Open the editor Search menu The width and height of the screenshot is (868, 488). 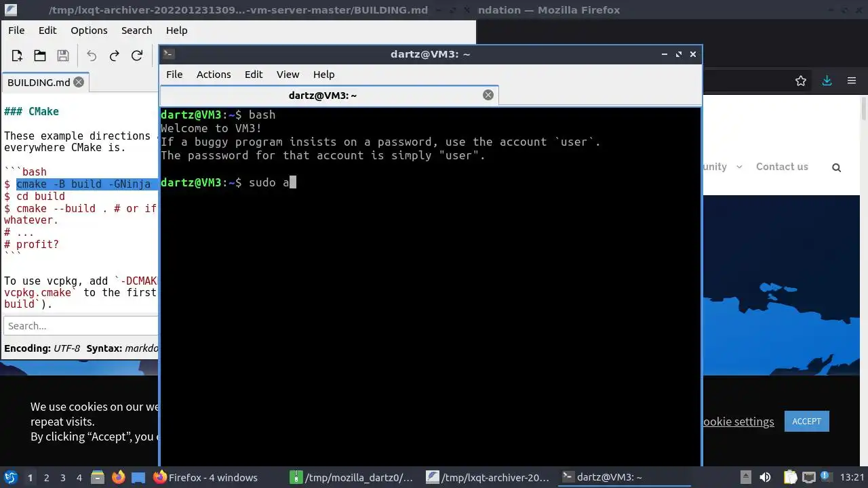click(136, 30)
